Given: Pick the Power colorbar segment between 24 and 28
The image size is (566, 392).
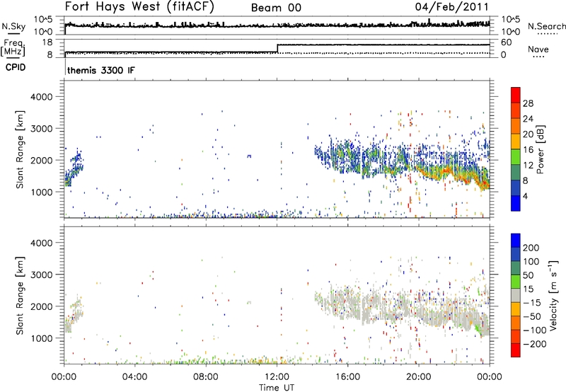Looking at the screenshot, I should point(516,110).
